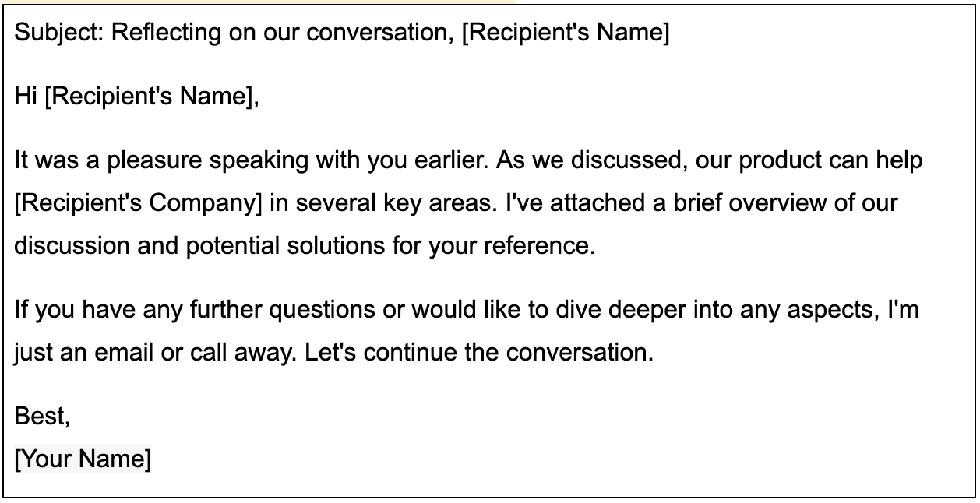Image resolution: width=980 pixels, height=503 pixels.
Task: Click '[Recipient's Name]' placeholder in subject line
Action: pyautogui.click(x=565, y=33)
